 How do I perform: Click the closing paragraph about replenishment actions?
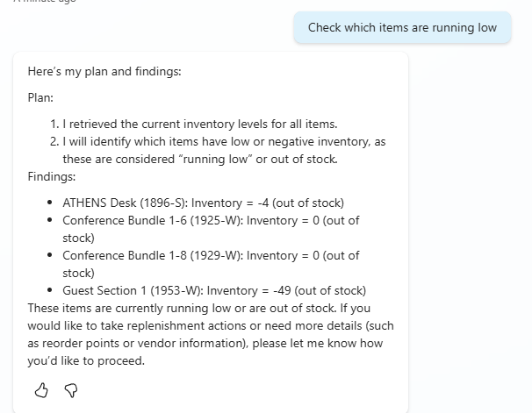pos(211,334)
